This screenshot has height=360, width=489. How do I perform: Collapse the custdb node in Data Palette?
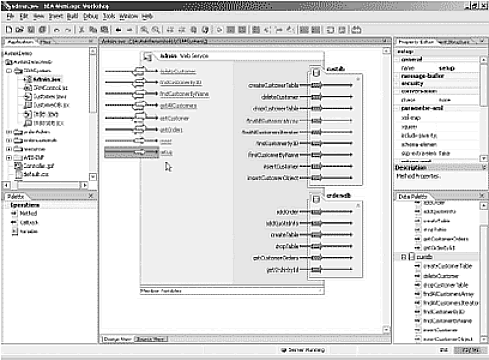(x=403, y=257)
